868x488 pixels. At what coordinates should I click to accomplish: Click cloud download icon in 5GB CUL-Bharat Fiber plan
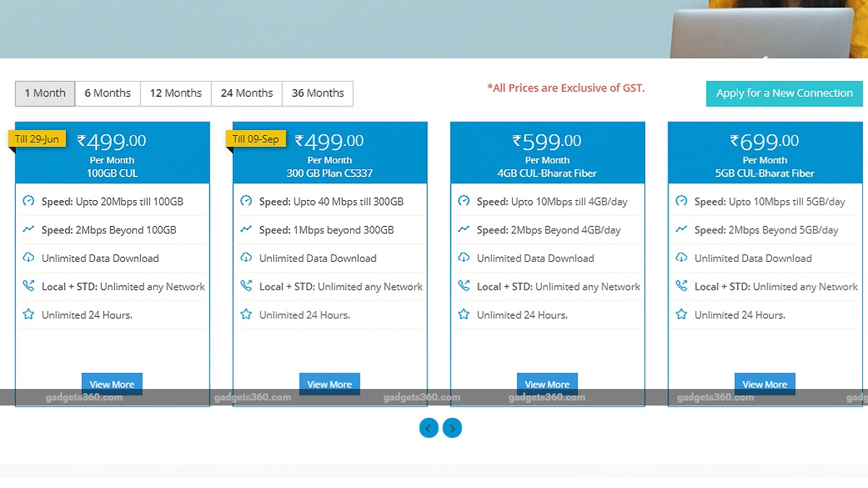click(681, 257)
